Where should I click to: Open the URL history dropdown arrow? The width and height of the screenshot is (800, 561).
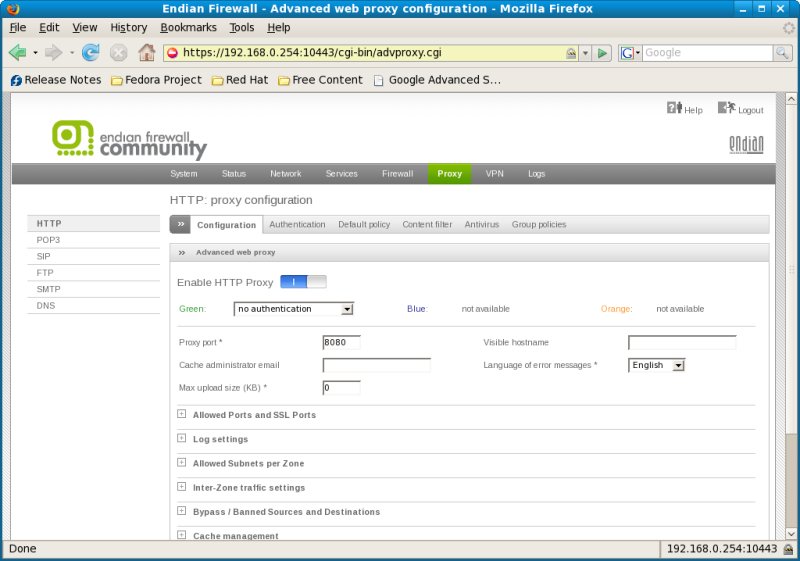586,53
